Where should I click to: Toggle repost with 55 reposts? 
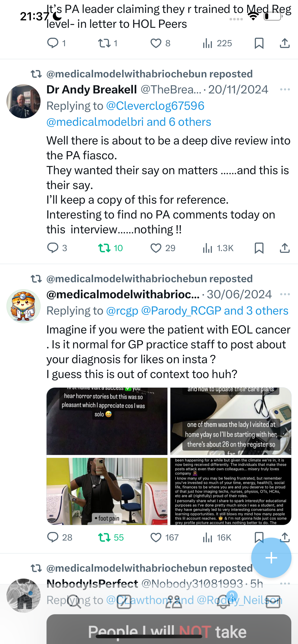click(104, 537)
